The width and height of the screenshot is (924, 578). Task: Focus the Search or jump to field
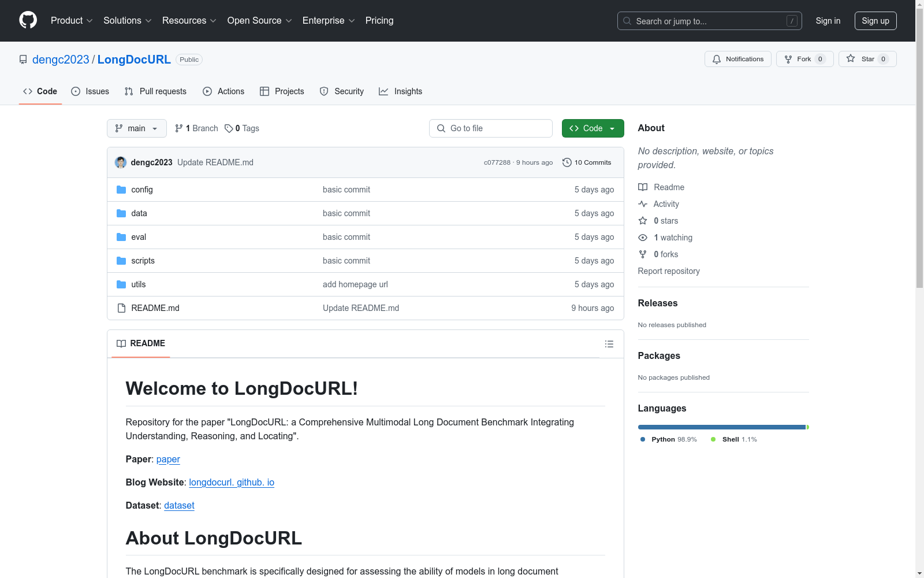[x=710, y=21]
